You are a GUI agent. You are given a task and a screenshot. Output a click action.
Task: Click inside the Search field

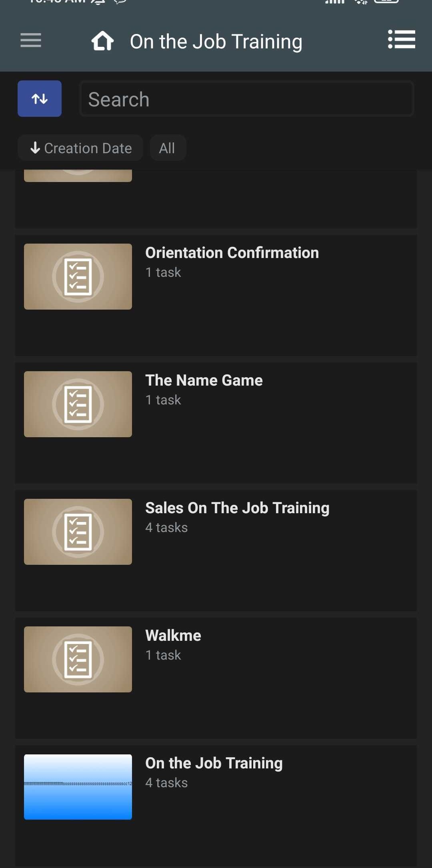(x=246, y=98)
